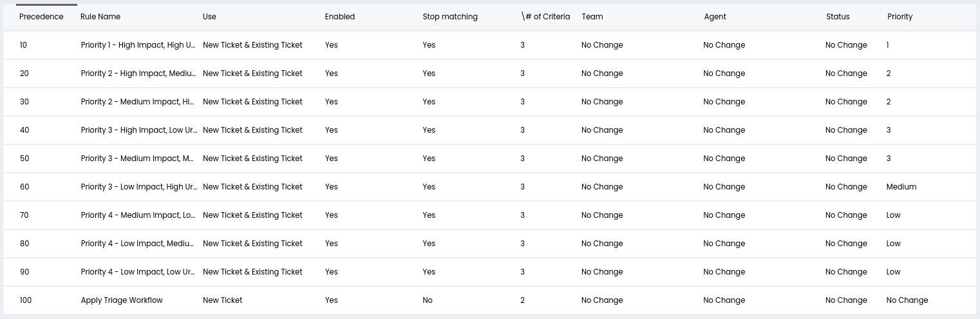Click the Team column header
This screenshot has width=980, height=319.
click(592, 17)
